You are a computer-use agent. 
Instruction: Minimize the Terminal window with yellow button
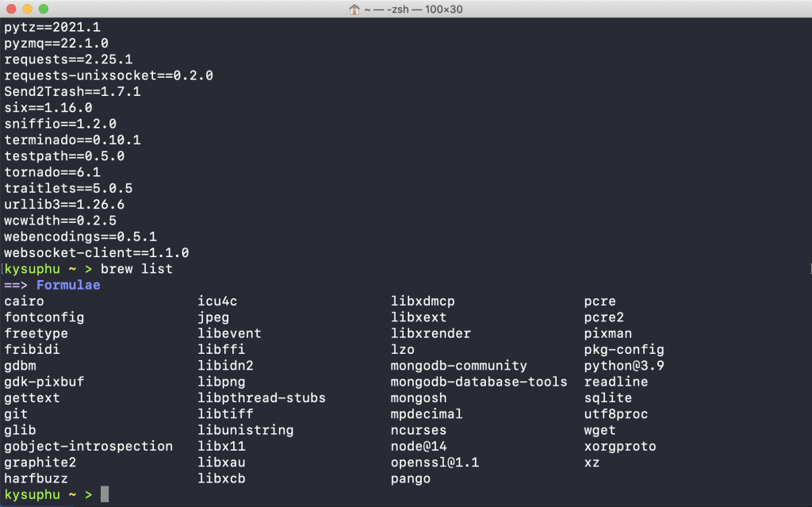tap(27, 9)
